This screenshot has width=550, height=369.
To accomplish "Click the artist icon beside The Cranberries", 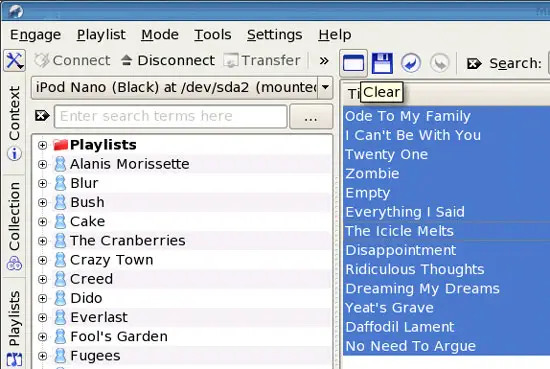I will (60, 241).
